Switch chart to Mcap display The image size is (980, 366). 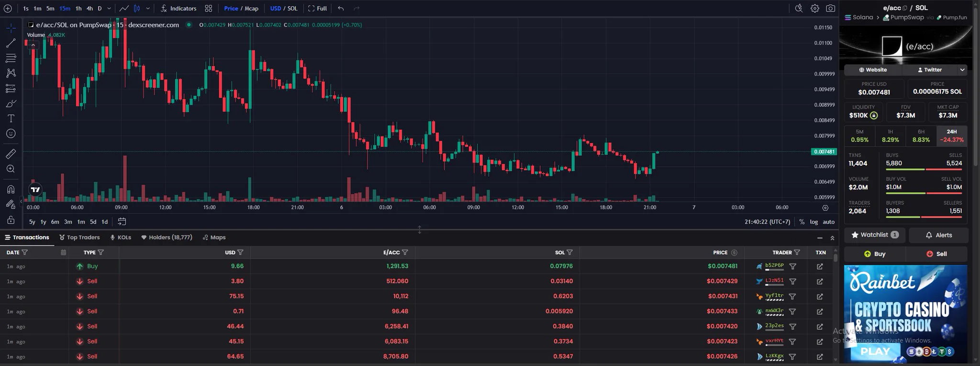pos(252,9)
